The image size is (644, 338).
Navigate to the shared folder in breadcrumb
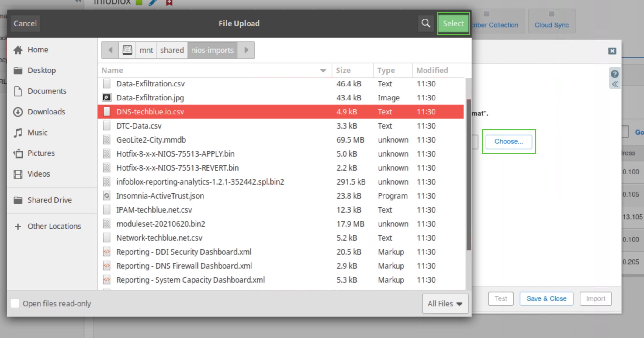tap(171, 50)
